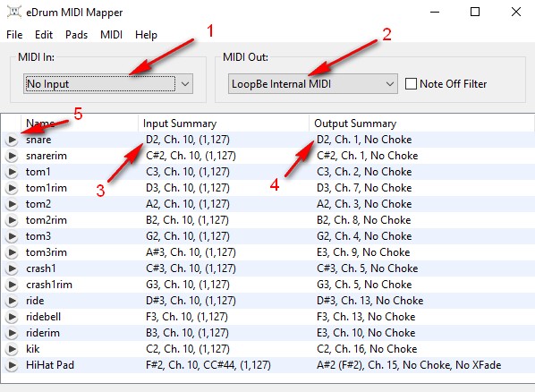Open the Pads menu
The width and height of the screenshot is (535, 392).
click(x=76, y=35)
